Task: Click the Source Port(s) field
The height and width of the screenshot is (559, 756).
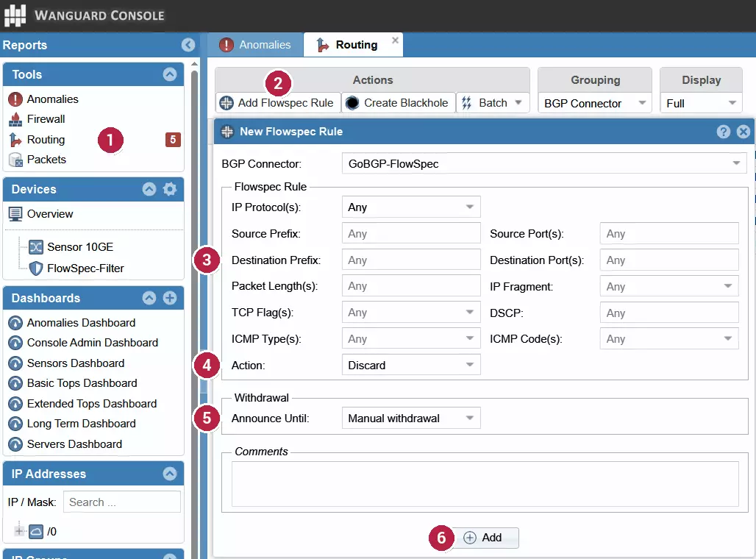Action: (x=669, y=233)
